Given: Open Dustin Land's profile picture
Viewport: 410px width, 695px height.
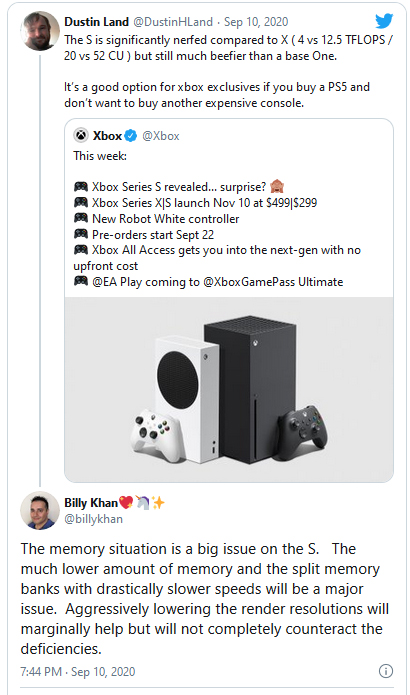Looking at the screenshot, I should [40, 31].
